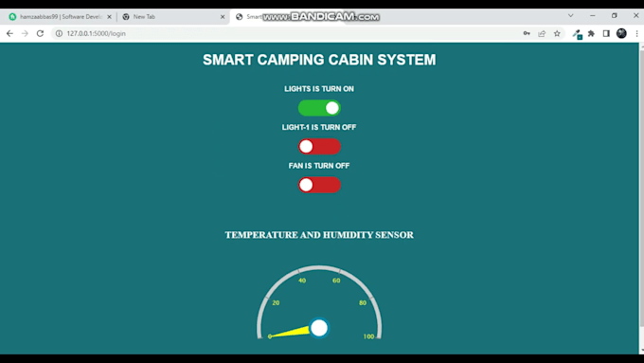Close the New Tab tab
This screenshot has height=363, width=644.
coord(223,17)
